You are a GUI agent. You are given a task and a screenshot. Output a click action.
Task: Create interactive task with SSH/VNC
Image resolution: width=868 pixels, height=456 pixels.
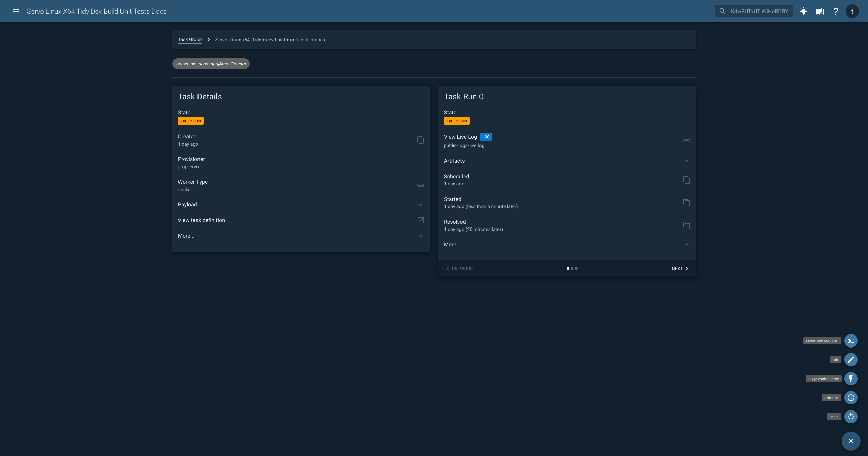(851, 341)
